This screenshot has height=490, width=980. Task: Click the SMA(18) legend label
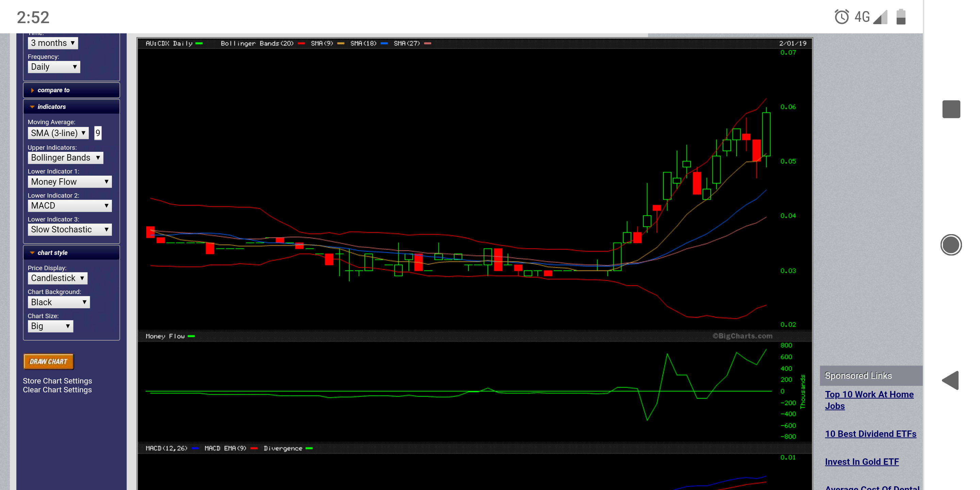[363, 44]
